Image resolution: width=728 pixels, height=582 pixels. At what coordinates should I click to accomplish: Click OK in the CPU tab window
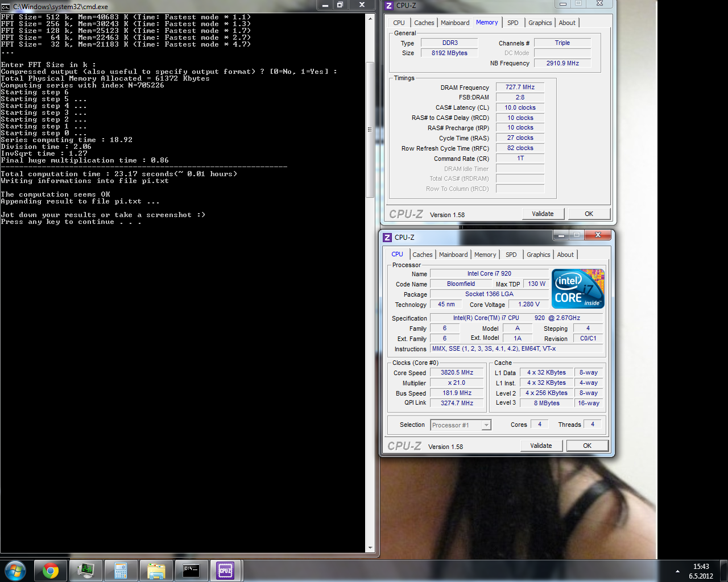pyautogui.click(x=587, y=446)
